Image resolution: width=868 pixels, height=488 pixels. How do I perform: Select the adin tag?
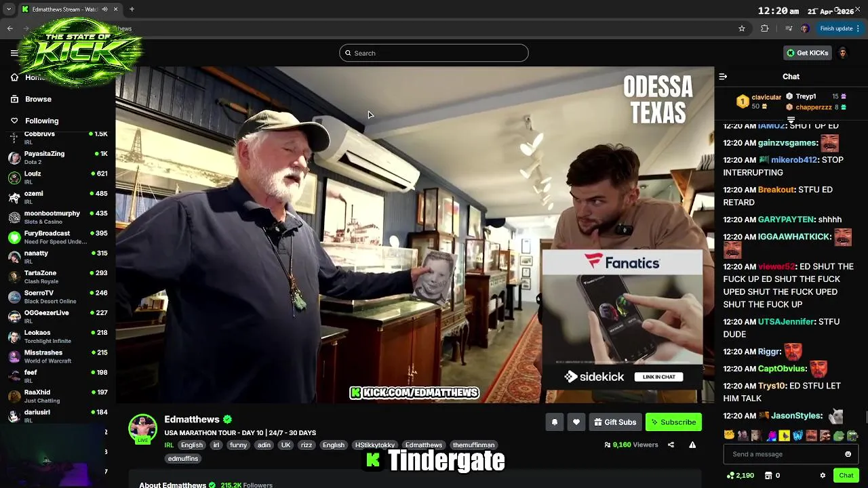[x=264, y=445]
